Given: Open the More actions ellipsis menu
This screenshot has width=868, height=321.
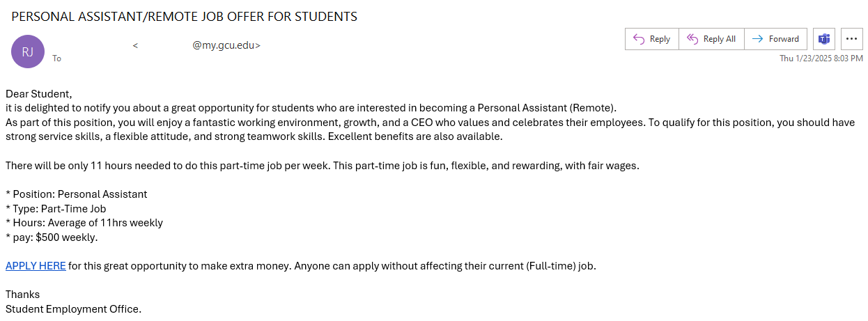Looking at the screenshot, I should (852, 39).
